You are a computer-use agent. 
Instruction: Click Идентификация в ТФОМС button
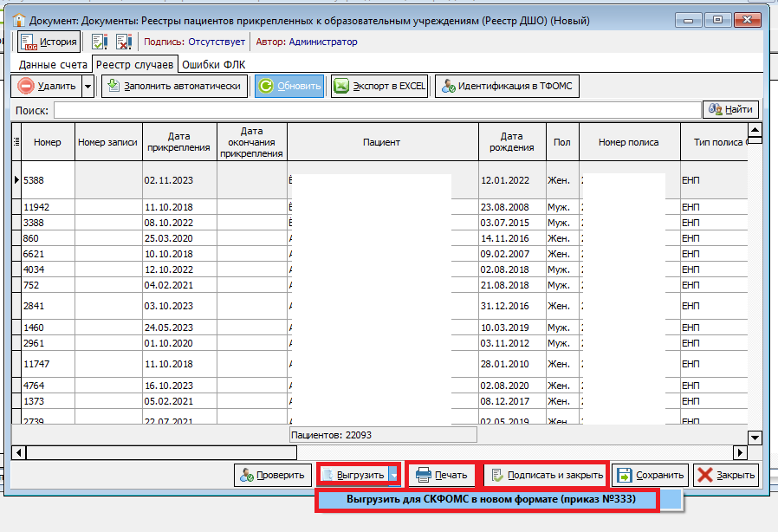tap(507, 86)
